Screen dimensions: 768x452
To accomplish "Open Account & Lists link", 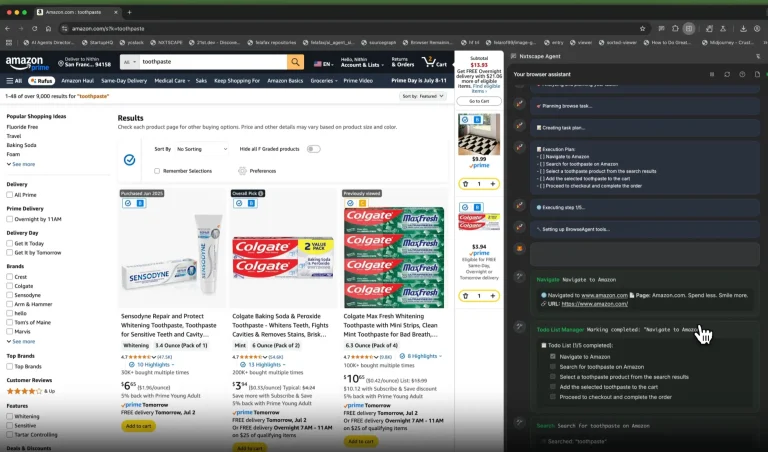I will point(360,62).
